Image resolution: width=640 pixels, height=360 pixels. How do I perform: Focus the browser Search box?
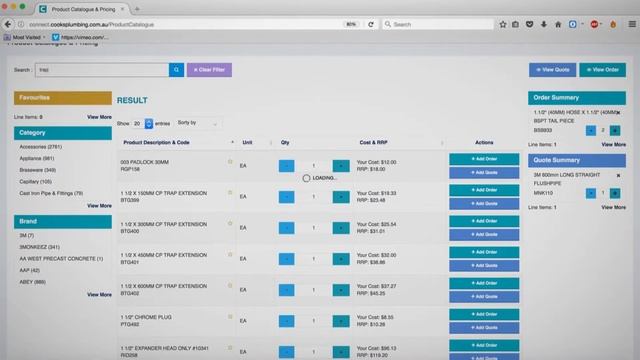click(x=438, y=24)
